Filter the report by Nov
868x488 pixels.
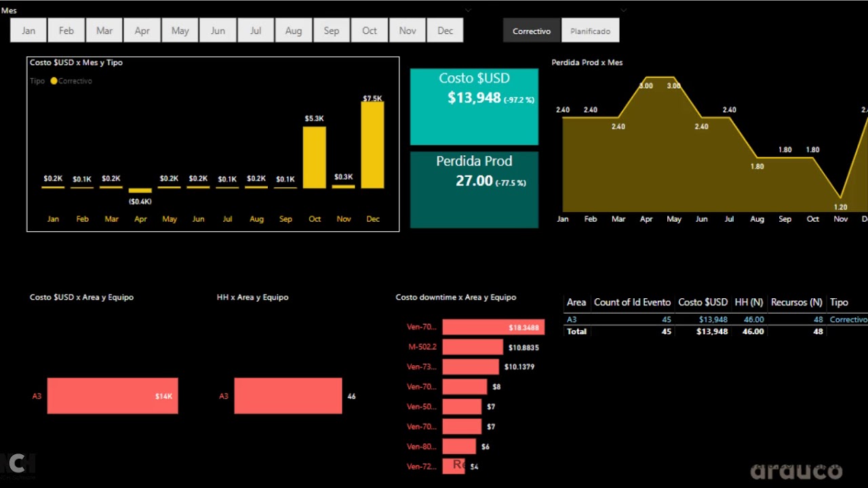(x=408, y=30)
